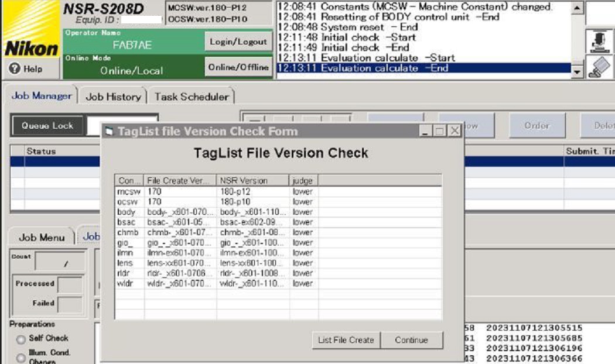
Task: Select the mcsw row in the version table
Action: pyautogui.click(x=278, y=191)
